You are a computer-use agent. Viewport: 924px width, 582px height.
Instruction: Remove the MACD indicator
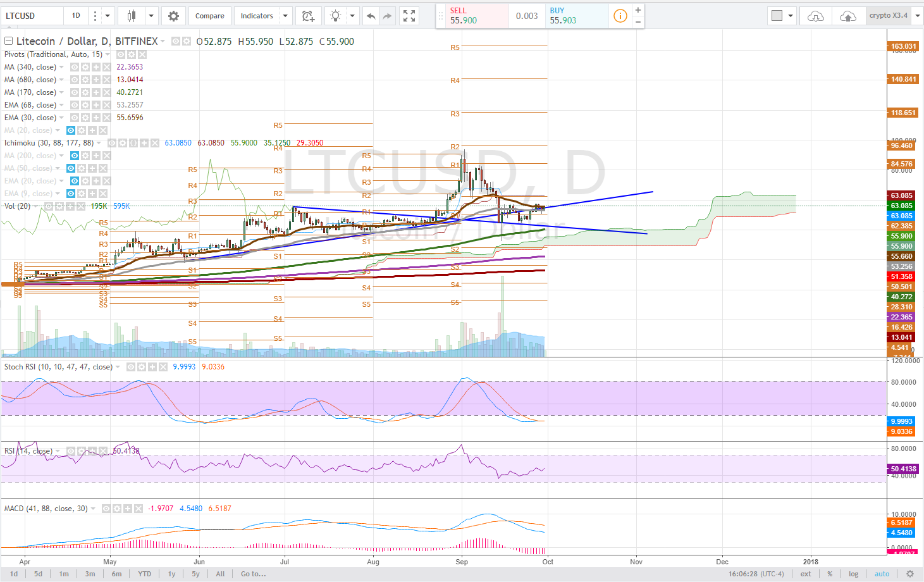139,509
